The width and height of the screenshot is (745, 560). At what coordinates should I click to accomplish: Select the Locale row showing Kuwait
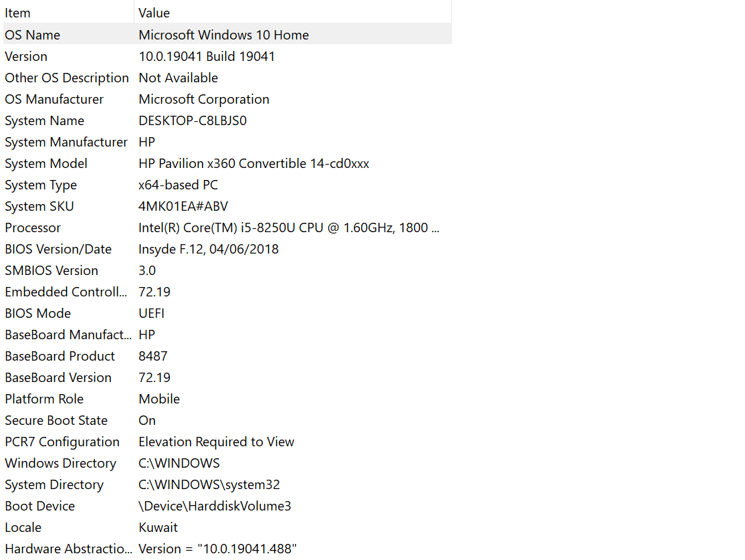click(227, 527)
